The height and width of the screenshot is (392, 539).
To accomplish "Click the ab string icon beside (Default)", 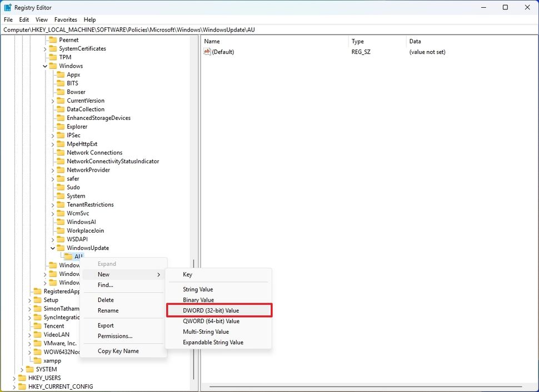I will (x=207, y=52).
